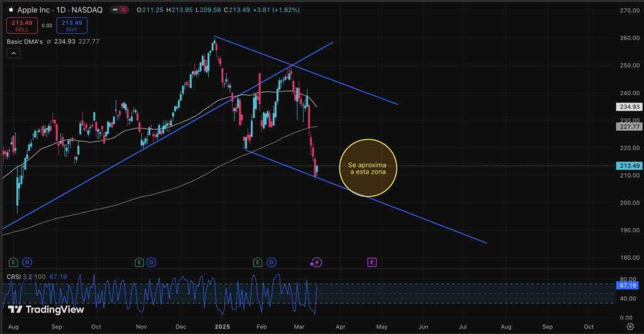Show the February dividend D marker details

[271, 261]
